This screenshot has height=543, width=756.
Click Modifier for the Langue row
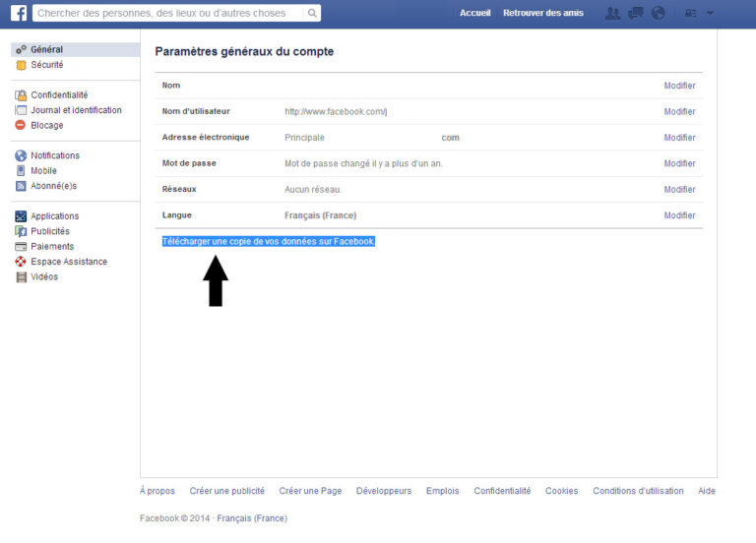[x=679, y=215]
